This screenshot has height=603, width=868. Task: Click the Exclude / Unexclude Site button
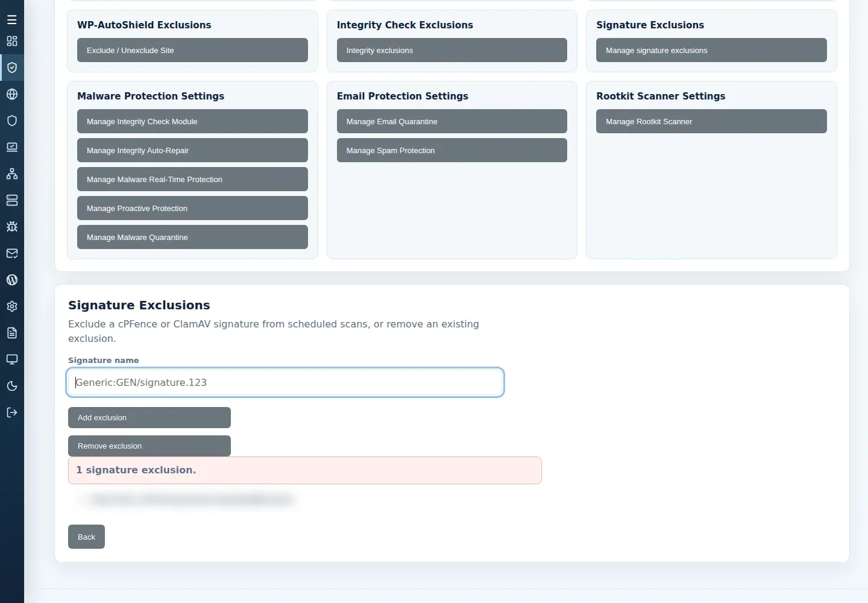192,50
